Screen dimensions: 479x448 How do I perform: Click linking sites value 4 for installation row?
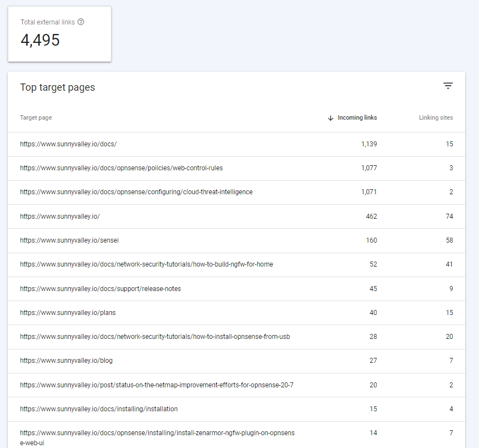click(x=451, y=409)
